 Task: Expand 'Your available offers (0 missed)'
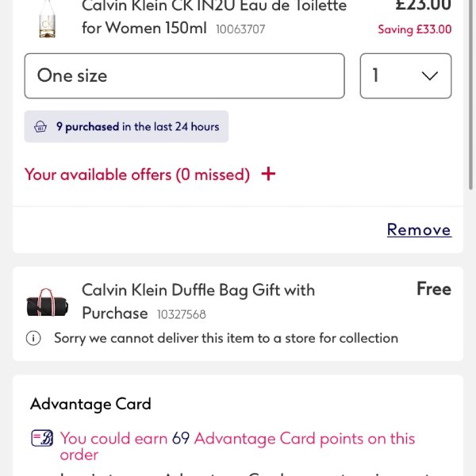pyautogui.click(x=137, y=175)
